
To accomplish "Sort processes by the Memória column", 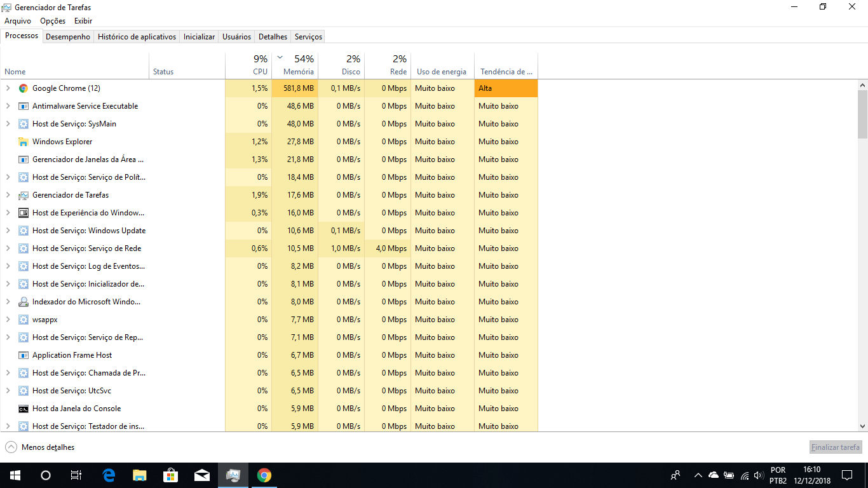I will coord(295,65).
